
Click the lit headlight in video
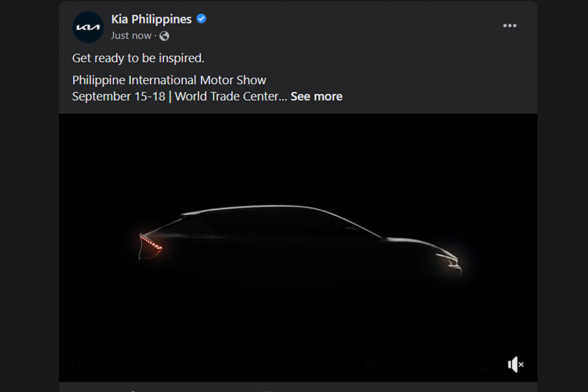click(x=449, y=261)
